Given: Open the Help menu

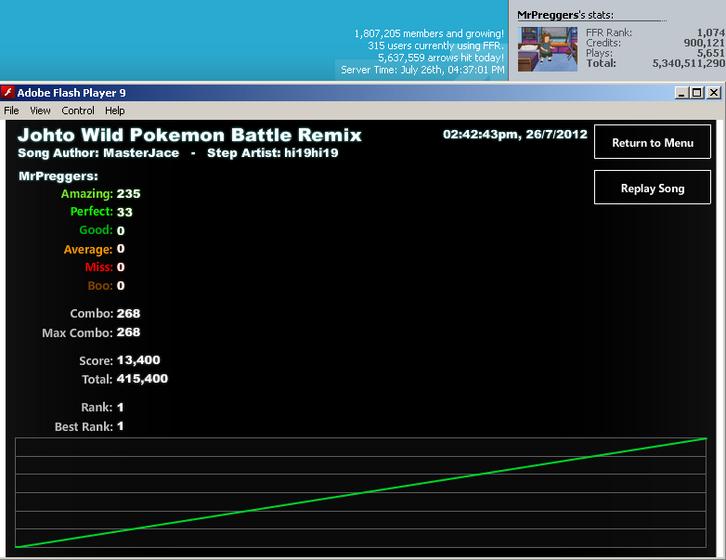Looking at the screenshot, I should point(115,111).
